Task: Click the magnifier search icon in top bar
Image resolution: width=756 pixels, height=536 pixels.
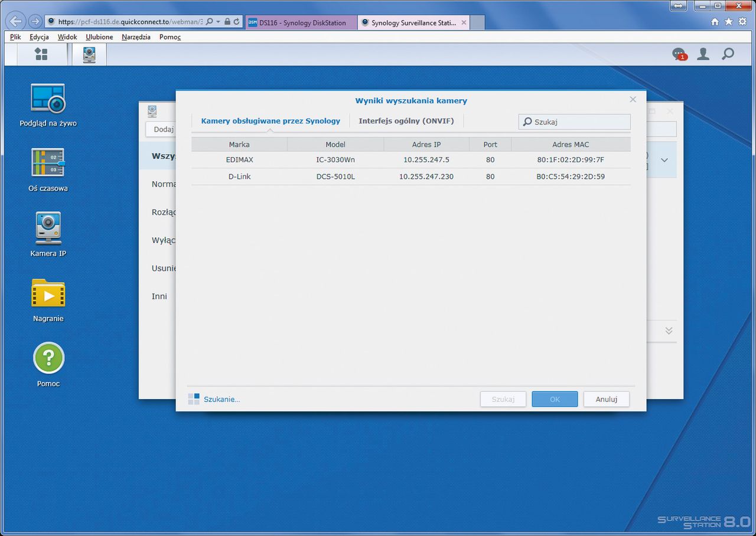Action: [728, 54]
